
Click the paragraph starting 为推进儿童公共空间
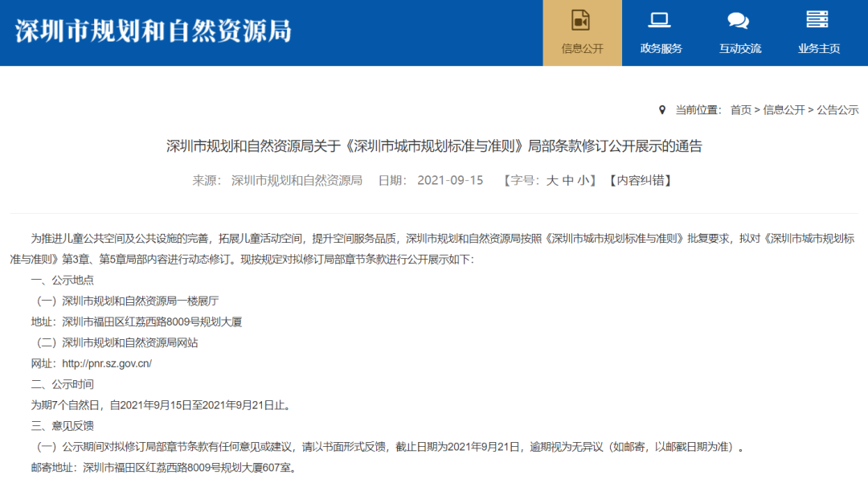(x=434, y=249)
